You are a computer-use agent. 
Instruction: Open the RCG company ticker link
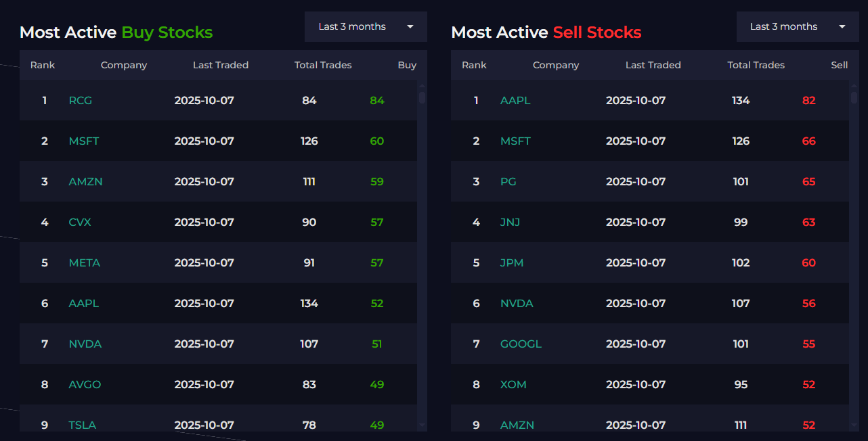point(81,101)
